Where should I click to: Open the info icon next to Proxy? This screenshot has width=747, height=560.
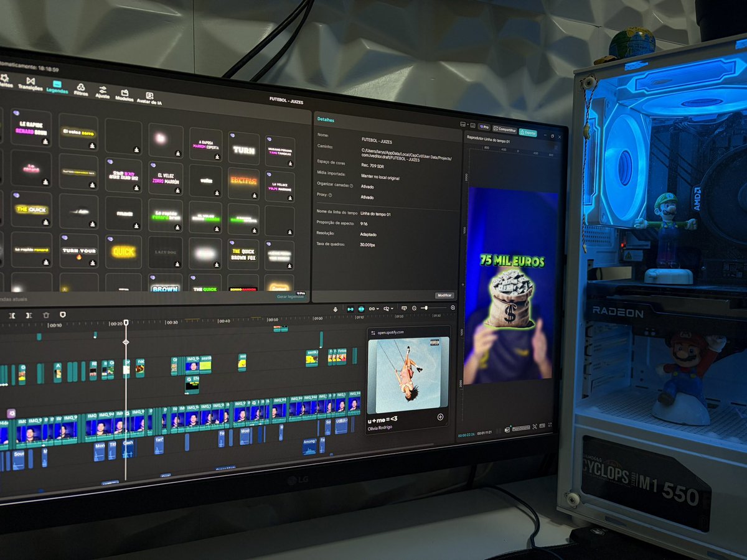330,195
